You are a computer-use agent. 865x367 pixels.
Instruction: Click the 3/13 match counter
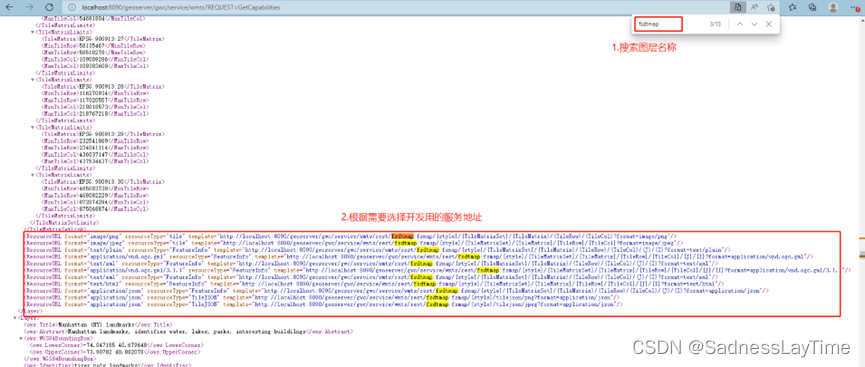(x=715, y=24)
